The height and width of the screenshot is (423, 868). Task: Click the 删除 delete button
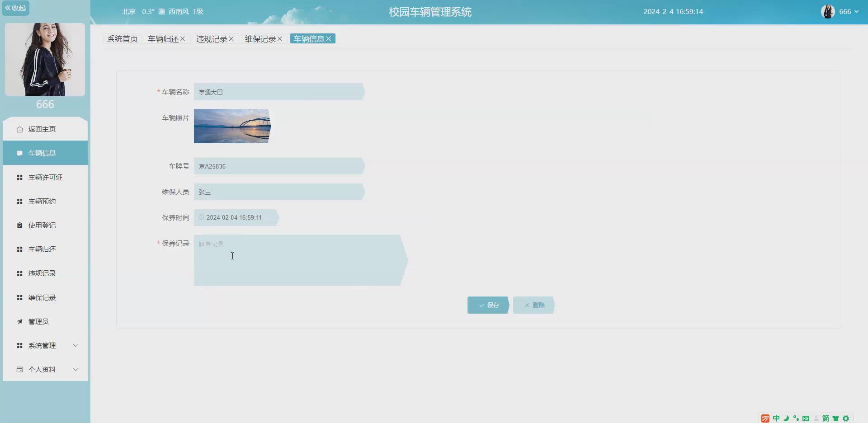534,305
